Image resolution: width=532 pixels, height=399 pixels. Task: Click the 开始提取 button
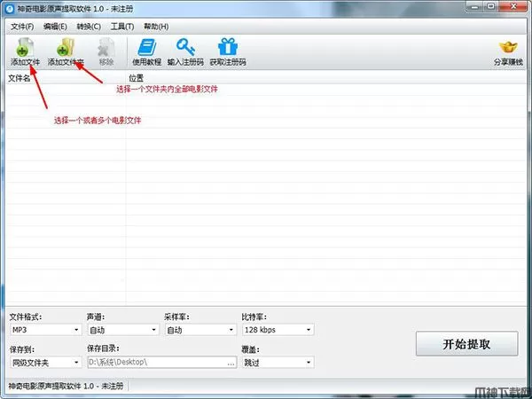tap(467, 344)
